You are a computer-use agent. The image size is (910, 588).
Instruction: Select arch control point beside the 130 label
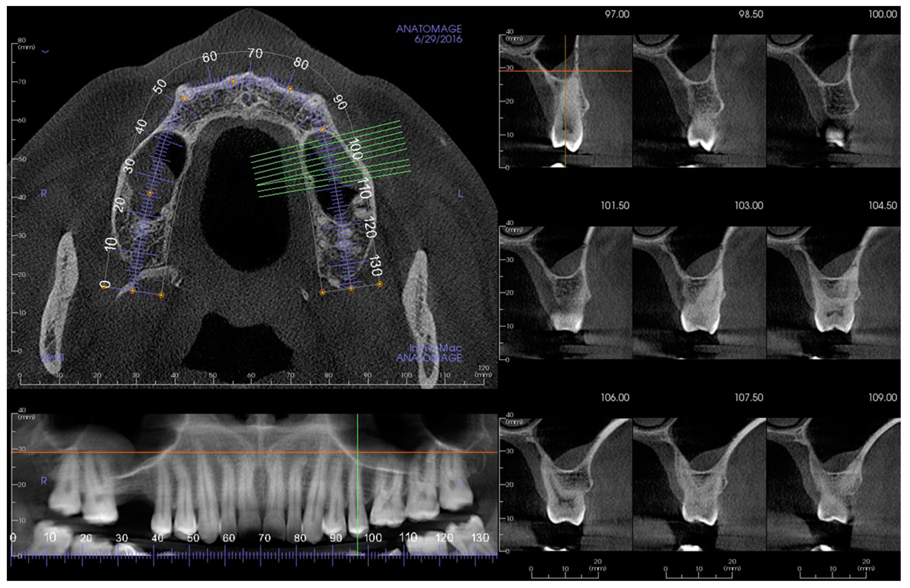[379, 284]
